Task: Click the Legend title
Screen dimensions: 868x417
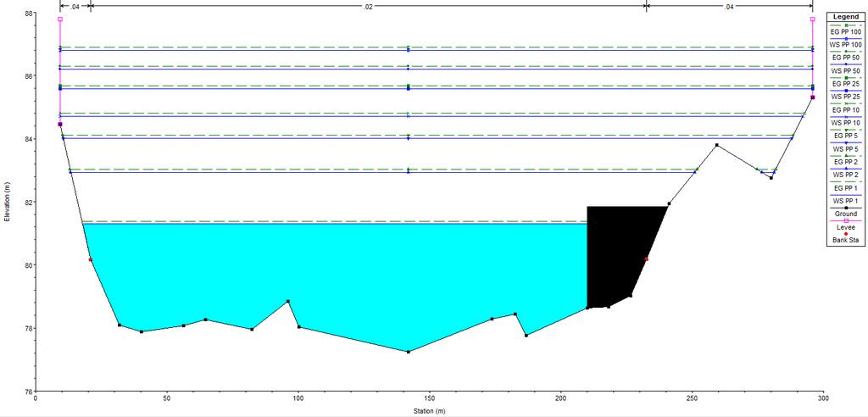Action: (x=847, y=18)
